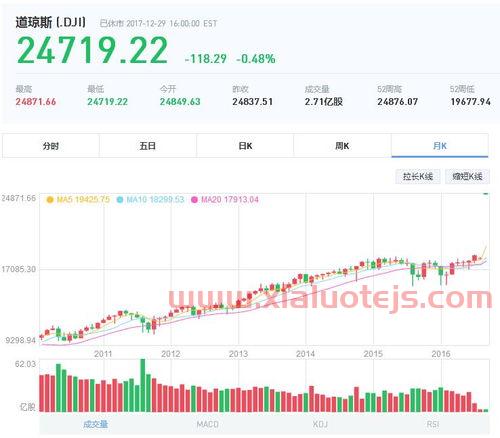Switch indicator to MACD
The width and height of the screenshot is (500, 438).
(208, 424)
